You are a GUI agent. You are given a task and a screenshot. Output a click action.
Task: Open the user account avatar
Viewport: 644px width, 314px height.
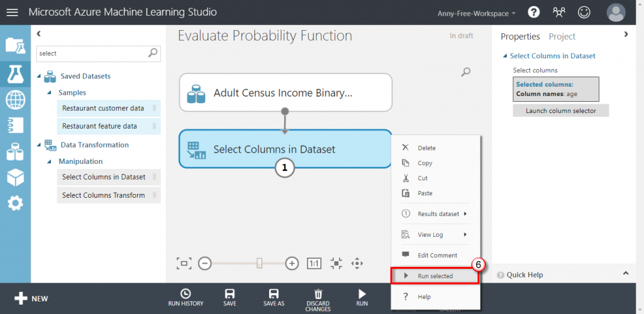[x=616, y=13]
